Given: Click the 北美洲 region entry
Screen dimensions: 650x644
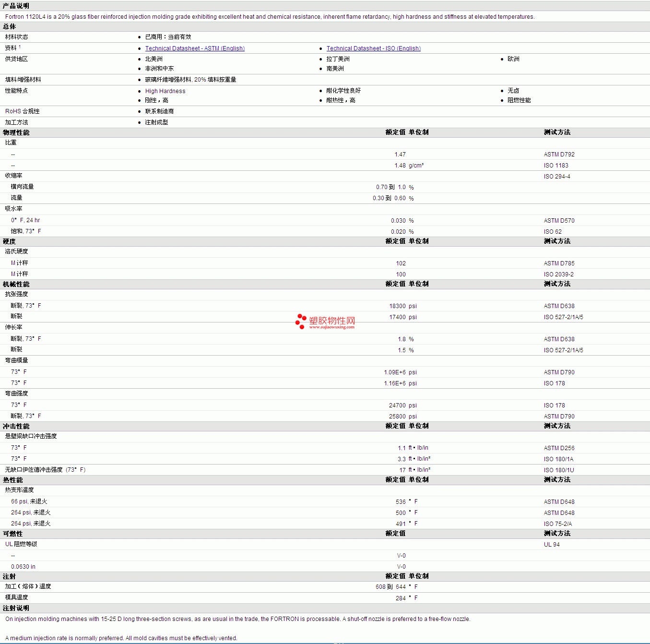Looking at the screenshot, I should point(154,59).
